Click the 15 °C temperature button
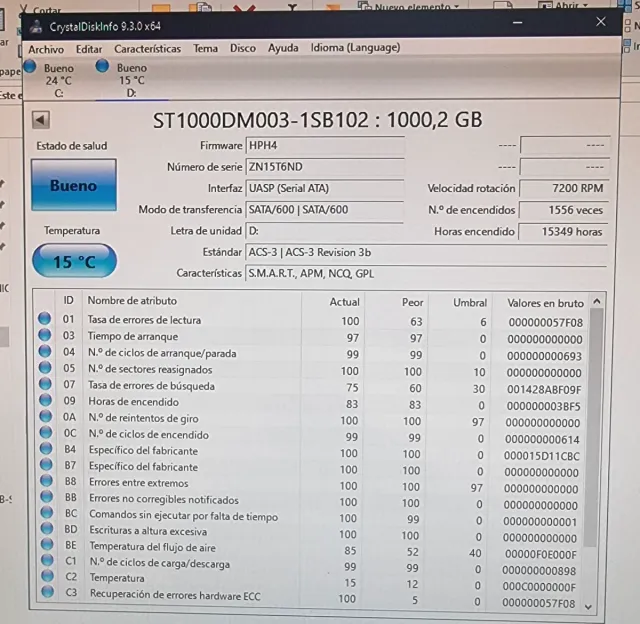The image size is (640, 624). (74, 262)
